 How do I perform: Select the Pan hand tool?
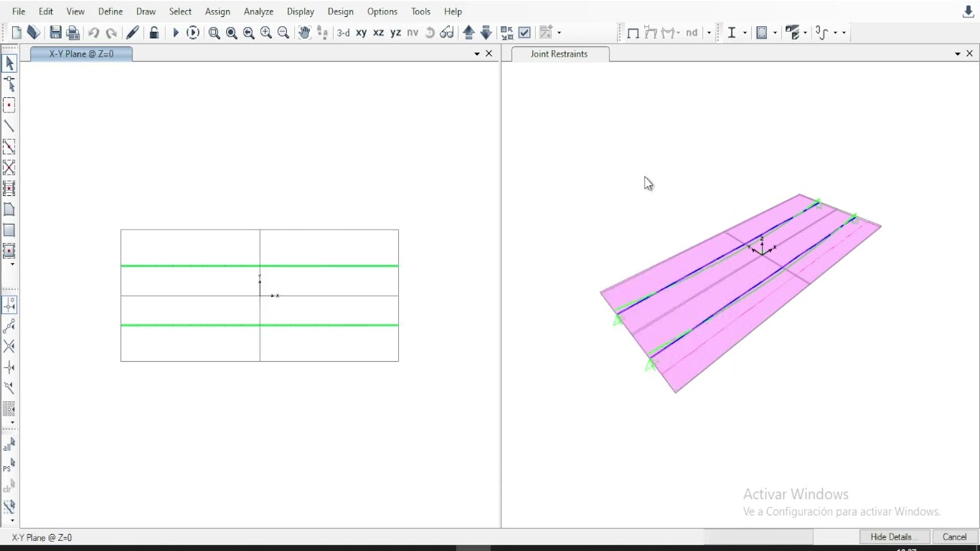pos(304,32)
